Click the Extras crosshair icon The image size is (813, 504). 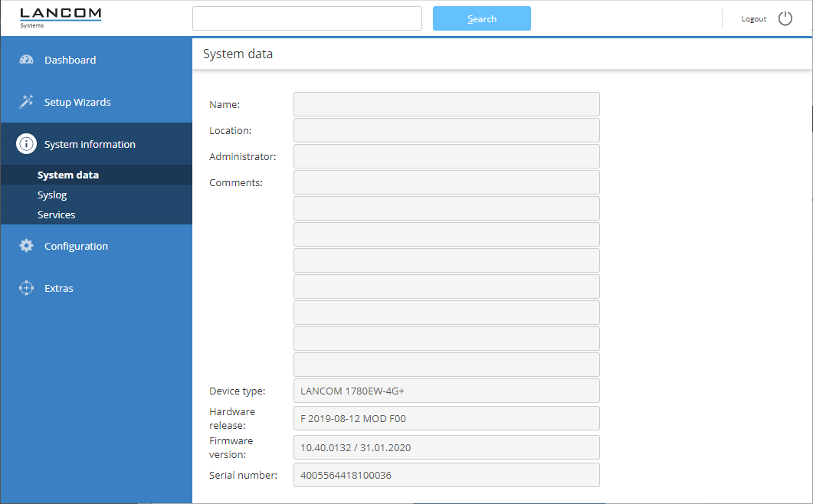point(27,288)
